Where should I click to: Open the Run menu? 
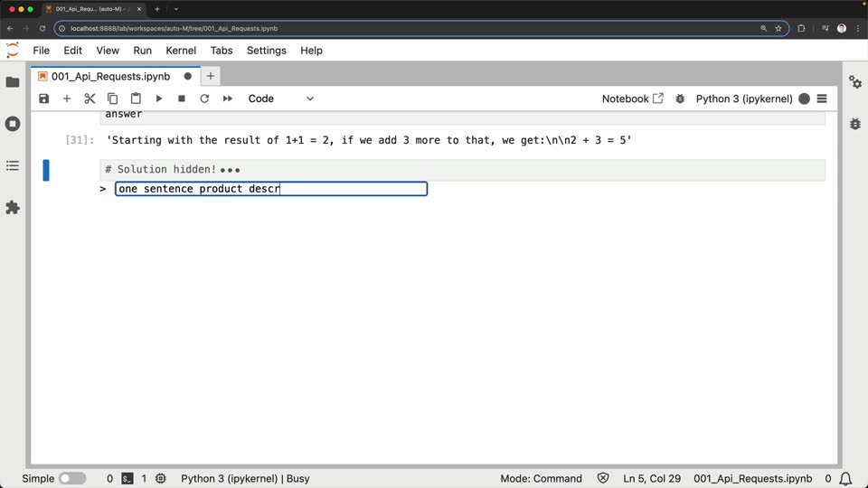coord(142,51)
